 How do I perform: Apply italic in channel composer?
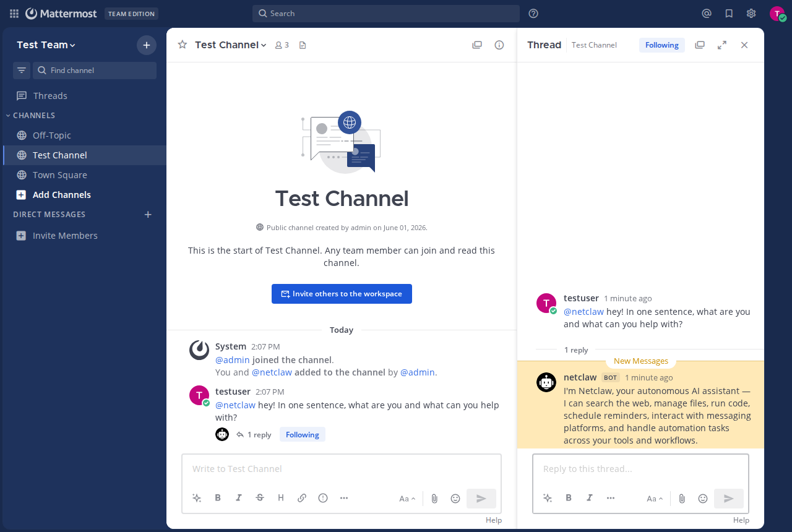click(x=239, y=498)
